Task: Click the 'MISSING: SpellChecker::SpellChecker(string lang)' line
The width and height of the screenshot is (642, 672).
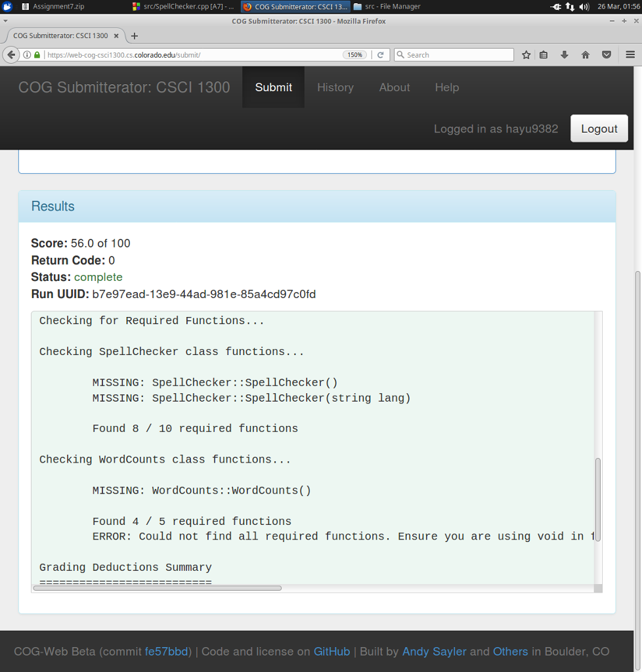Action: click(251, 398)
